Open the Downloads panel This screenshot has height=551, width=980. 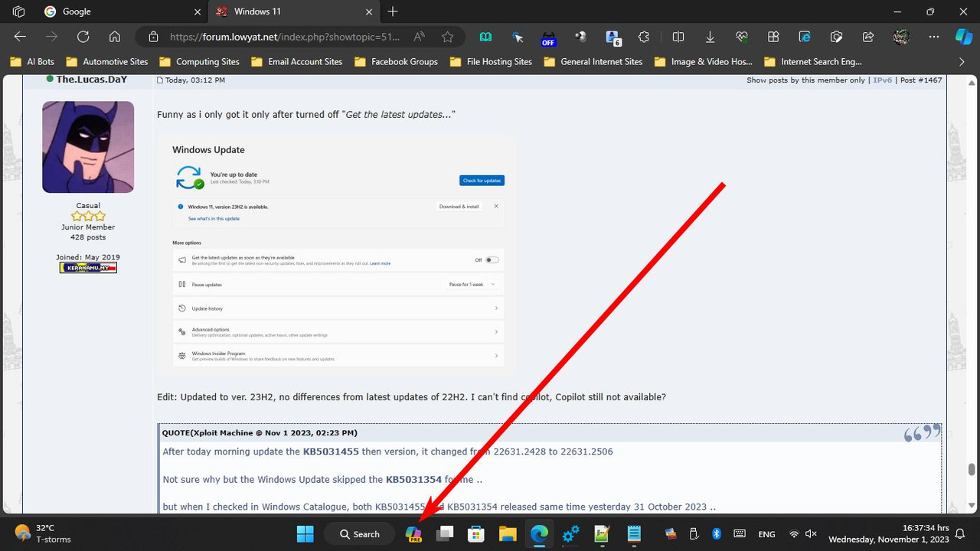[710, 37]
